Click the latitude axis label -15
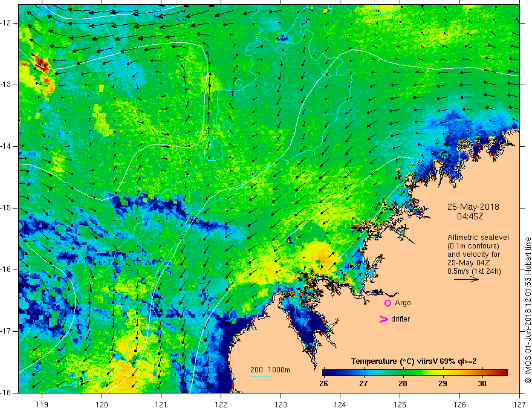This screenshot has height=411, width=532. 6,208
